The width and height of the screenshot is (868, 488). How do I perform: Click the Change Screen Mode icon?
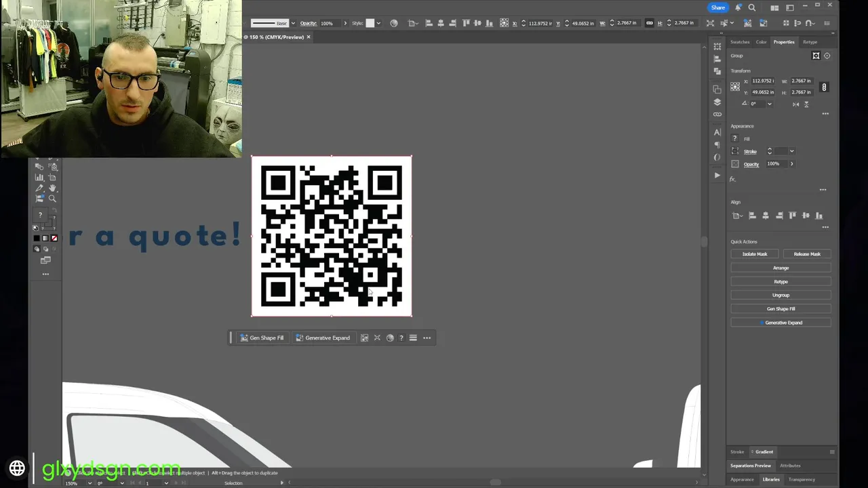[x=45, y=260]
